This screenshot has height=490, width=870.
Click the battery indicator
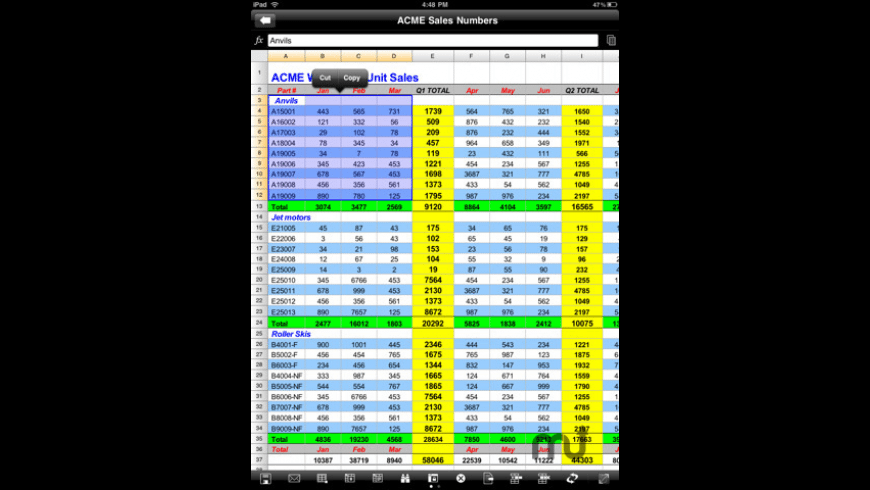[611, 4]
